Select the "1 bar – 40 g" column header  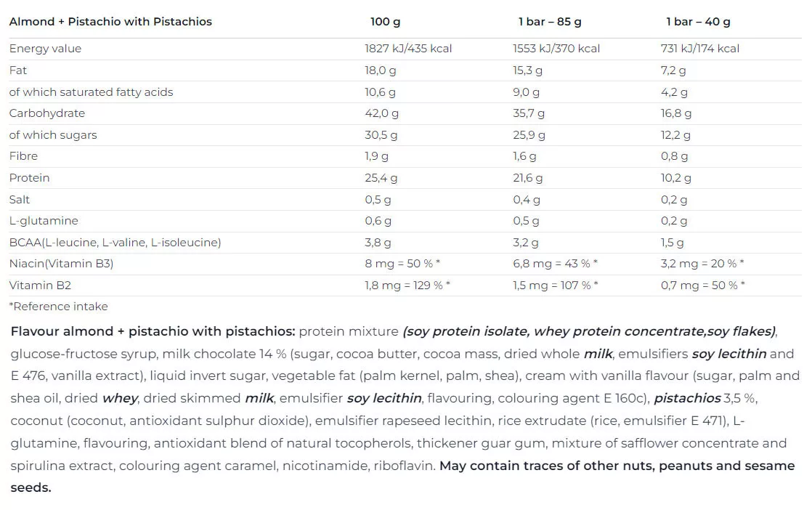pos(697,22)
